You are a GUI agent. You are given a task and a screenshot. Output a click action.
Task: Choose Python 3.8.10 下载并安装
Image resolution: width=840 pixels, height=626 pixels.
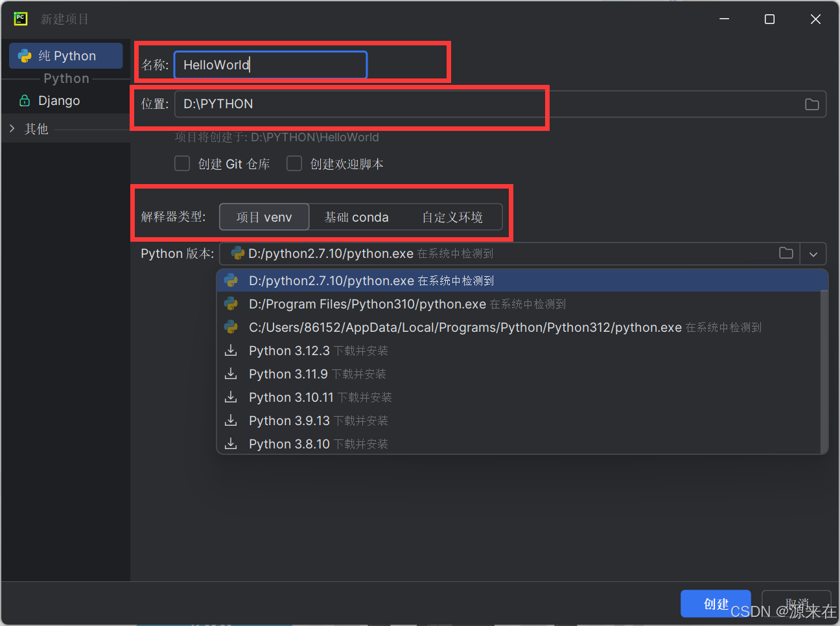tap(519, 443)
